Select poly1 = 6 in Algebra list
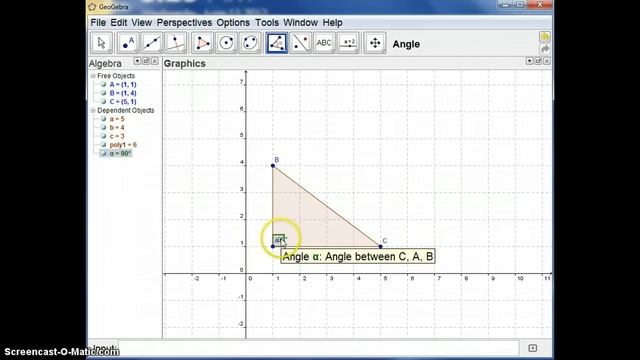 (123, 144)
